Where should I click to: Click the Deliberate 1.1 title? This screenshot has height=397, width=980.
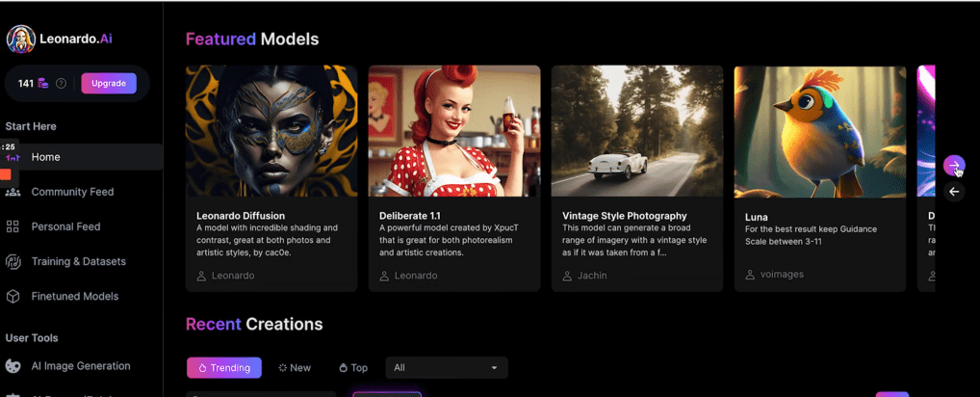(410, 216)
